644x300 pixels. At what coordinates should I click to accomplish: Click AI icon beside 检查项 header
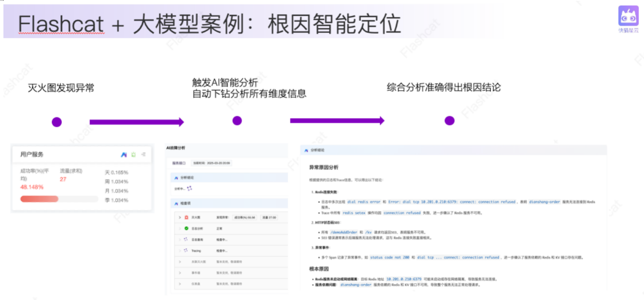176,204
